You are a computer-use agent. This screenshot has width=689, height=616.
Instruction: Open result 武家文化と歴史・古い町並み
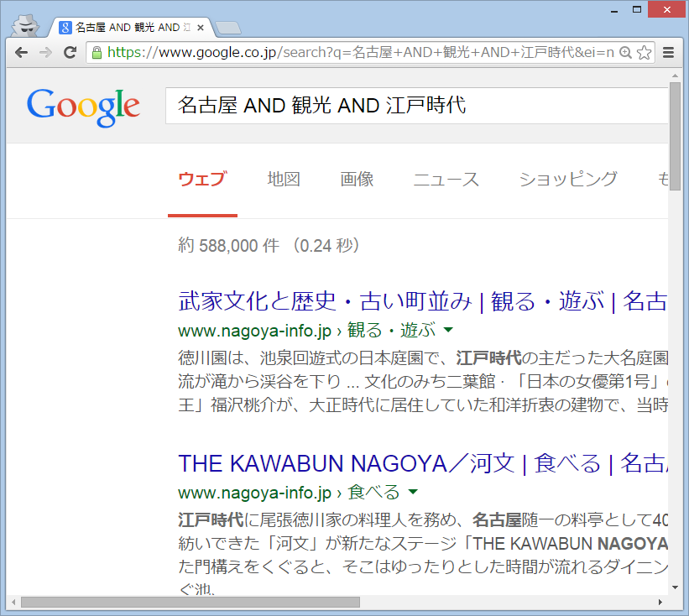tap(423, 301)
